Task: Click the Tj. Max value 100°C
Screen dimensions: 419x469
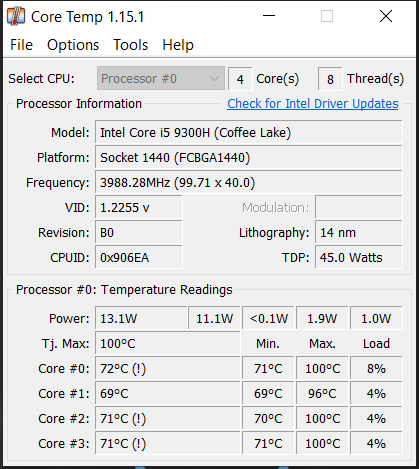Action: coord(168,343)
